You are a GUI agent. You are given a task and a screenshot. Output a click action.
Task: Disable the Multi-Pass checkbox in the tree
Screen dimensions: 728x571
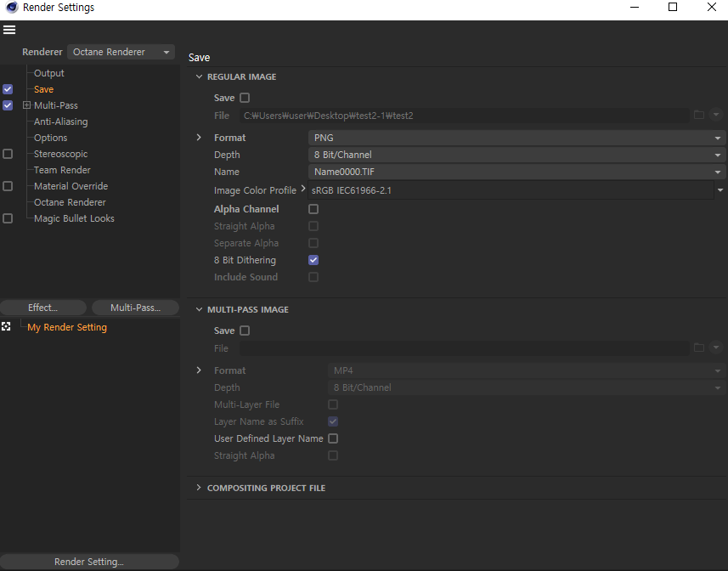[x=8, y=105]
